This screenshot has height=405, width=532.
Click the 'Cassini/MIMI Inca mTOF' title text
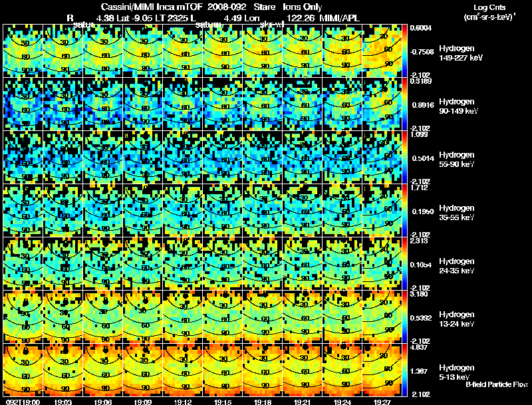point(152,7)
